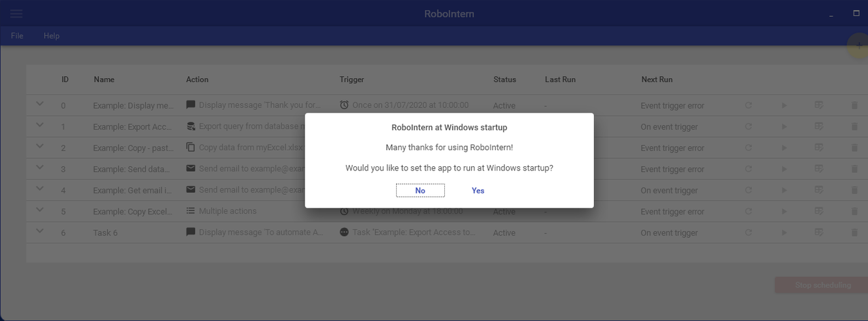Click 'Once on 31/07/2020 at 10:00:00' trigger
The image size is (868, 321).
pos(410,105)
